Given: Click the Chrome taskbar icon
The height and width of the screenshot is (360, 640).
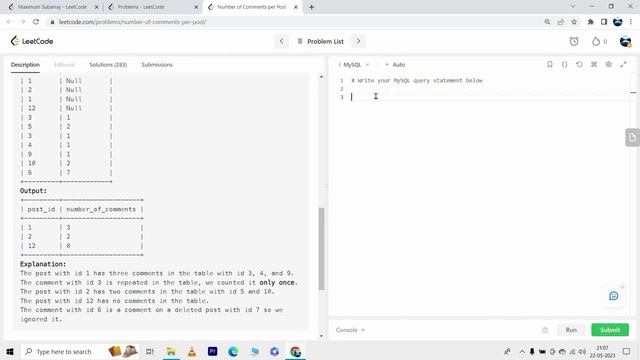Looking at the screenshot, I should pyautogui.click(x=296, y=351).
